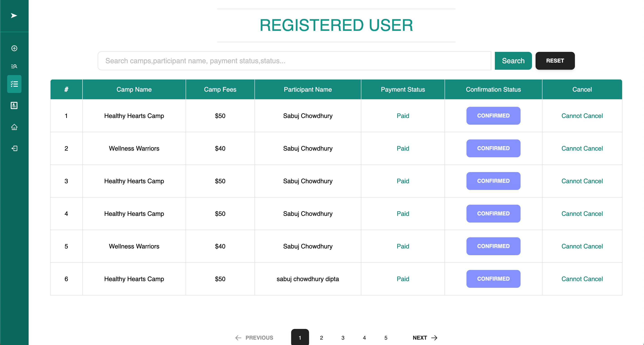Click the sidebar expand arrow icon
This screenshot has height=345, width=644.
tap(14, 16)
